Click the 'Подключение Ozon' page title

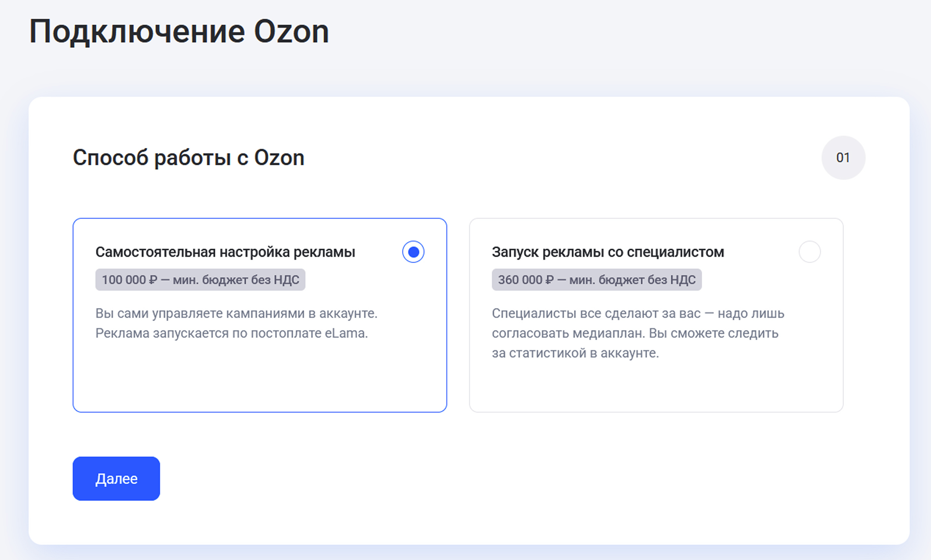179,32
